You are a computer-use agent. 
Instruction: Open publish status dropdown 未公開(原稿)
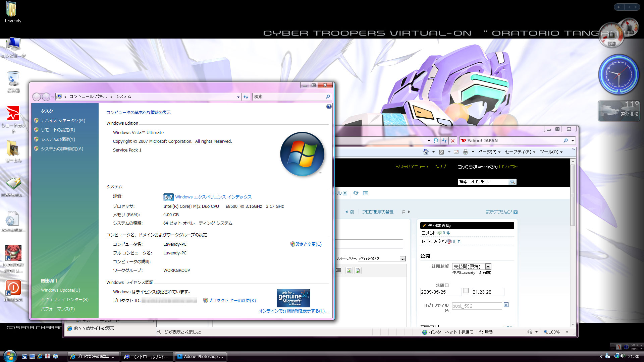(x=472, y=266)
